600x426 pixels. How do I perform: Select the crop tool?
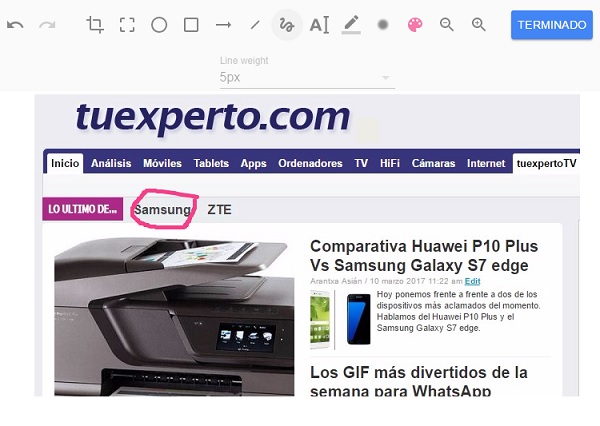click(x=95, y=25)
